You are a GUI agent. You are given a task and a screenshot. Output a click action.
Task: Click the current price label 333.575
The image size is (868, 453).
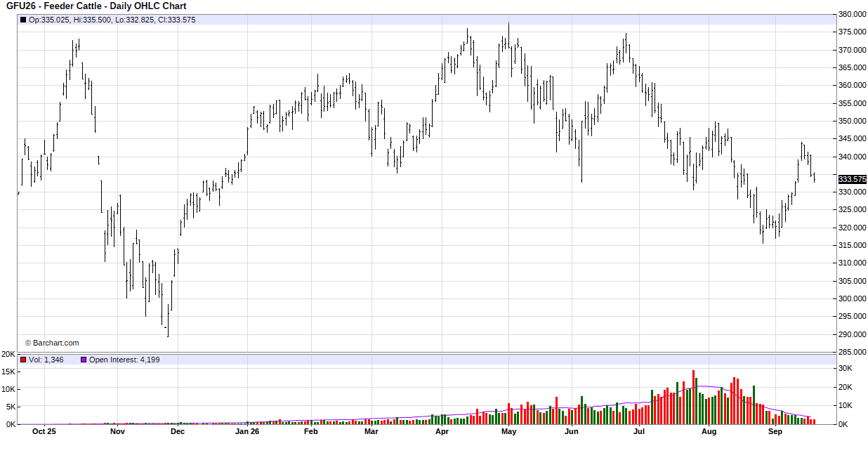852,179
